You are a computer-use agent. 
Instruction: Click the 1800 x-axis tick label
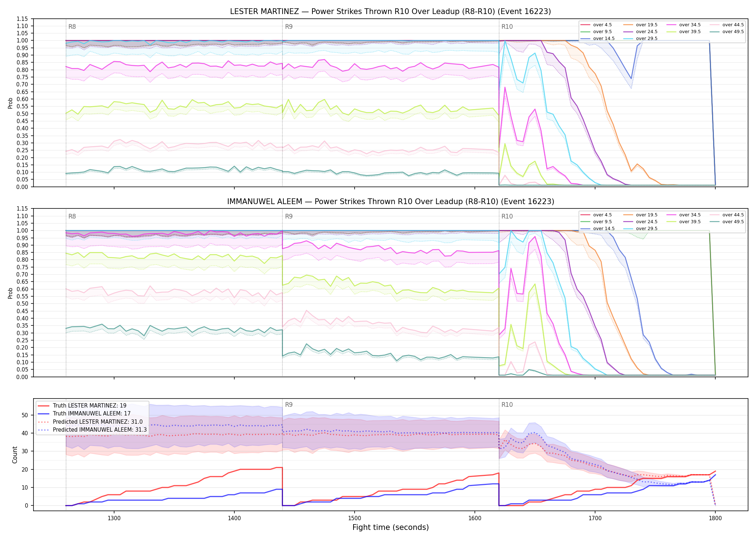[x=715, y=518]
